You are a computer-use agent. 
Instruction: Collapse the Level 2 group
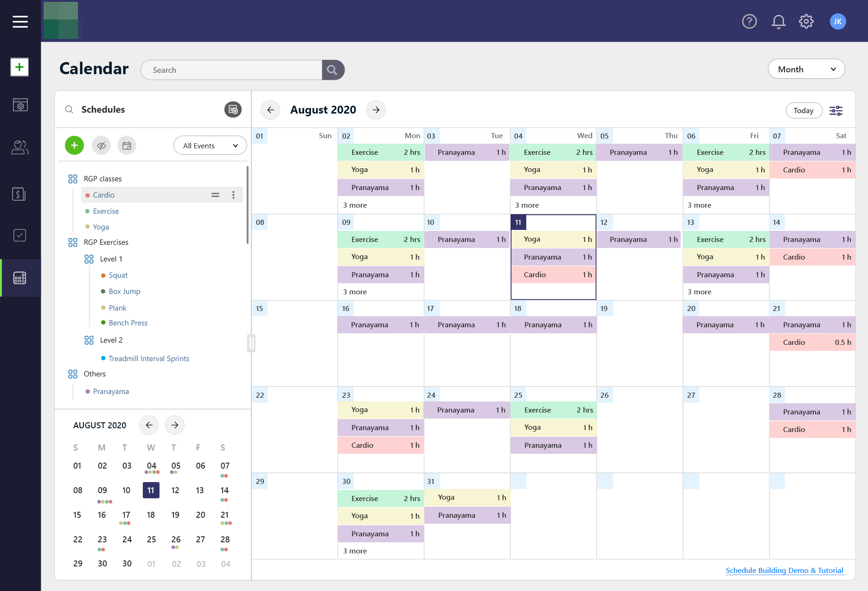click(x=89, y=340)
